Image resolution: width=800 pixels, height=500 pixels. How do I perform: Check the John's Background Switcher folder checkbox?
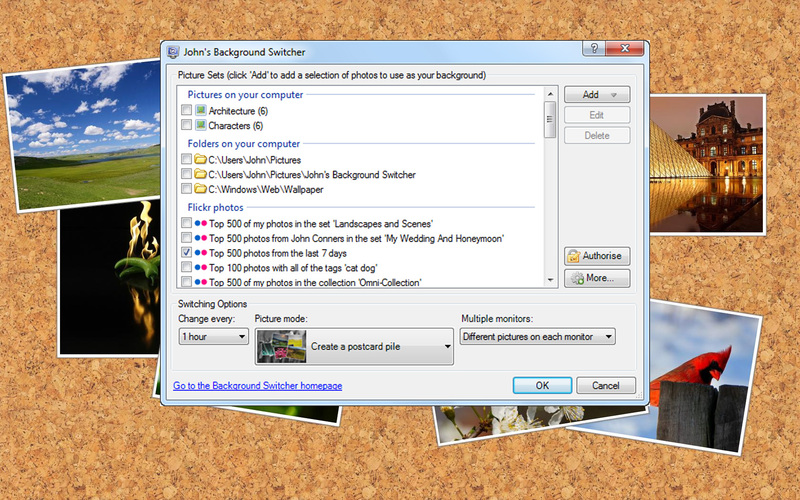click(x=186, y=174)
